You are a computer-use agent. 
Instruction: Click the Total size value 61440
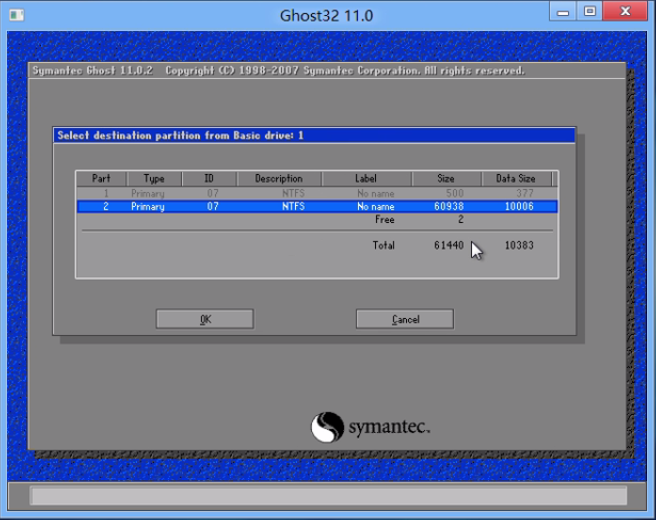point(448,245)
